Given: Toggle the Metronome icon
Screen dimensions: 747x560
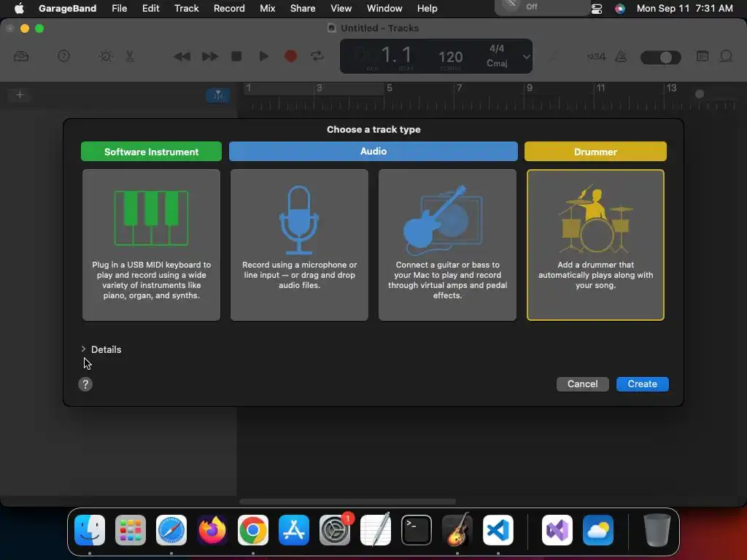Looking at the screenshot, I should (621, 57).
